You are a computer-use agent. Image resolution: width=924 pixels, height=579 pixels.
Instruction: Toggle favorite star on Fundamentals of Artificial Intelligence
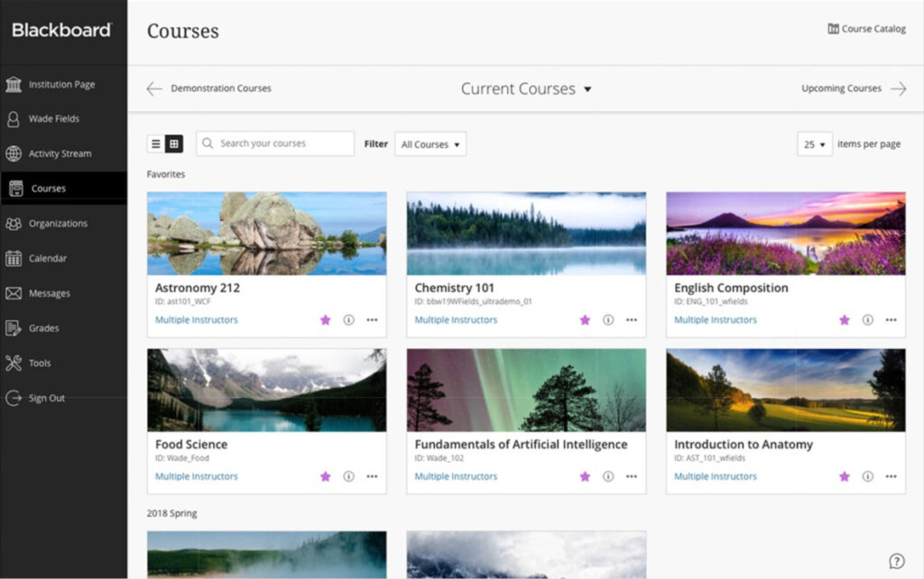click(x=585, y=476)
